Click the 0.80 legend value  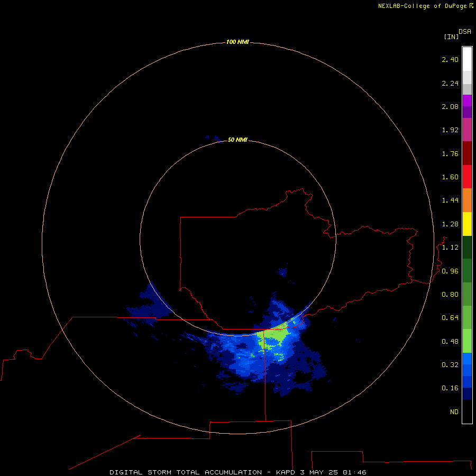[x=450, y=295]
